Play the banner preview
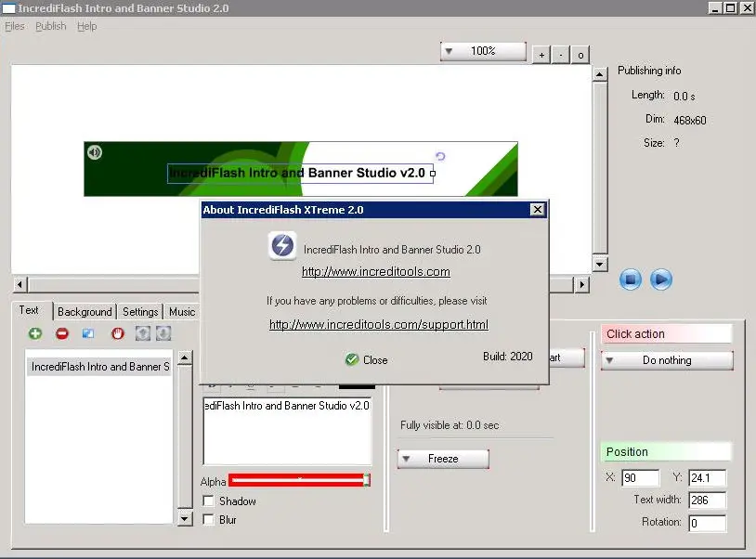Viewport: 756px width, 559px height. [661, 279]
